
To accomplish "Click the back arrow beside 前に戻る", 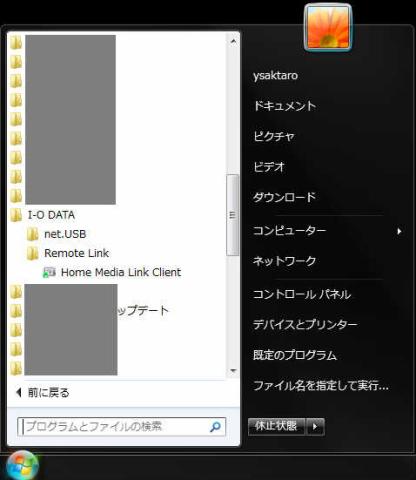I will point(19,393).
